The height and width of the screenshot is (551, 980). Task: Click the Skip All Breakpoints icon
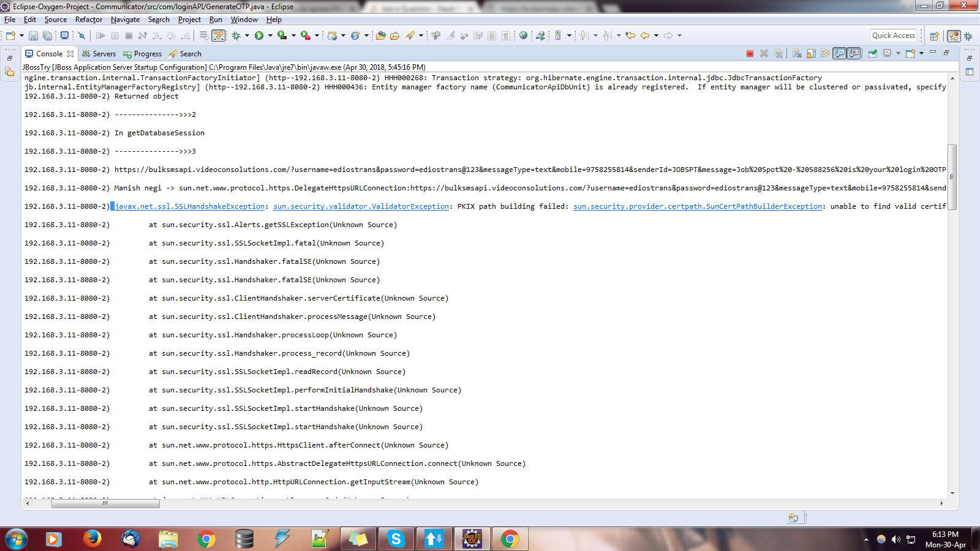tap(81, 36)
